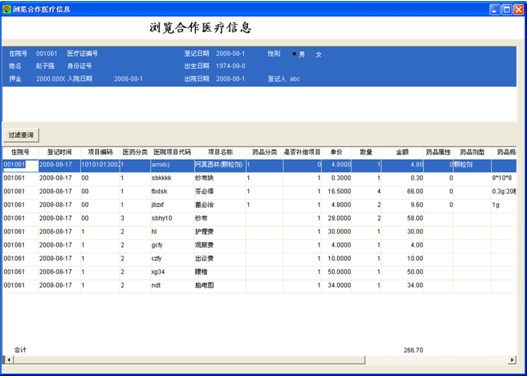Select the cell 阿莫西林(颗粒剂)
Viewport: 529px width, 378px height.
pyautogui.click(x=219, y=165)
